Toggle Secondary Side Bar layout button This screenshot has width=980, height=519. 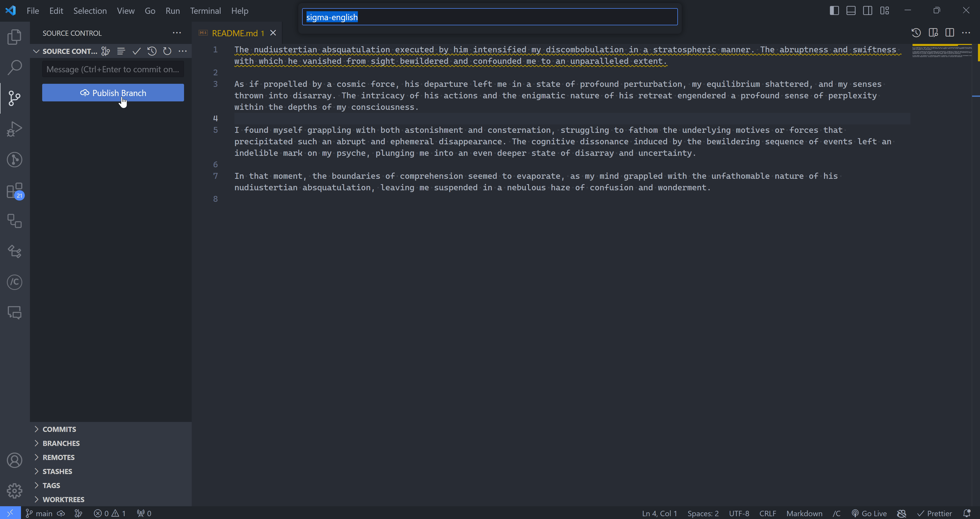867,11
